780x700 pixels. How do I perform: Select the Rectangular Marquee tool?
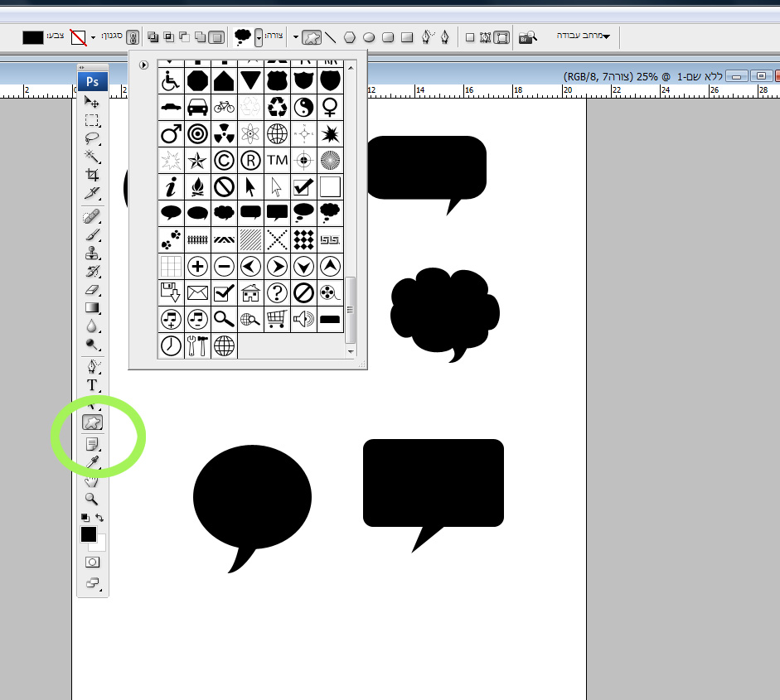coord(92,120)
